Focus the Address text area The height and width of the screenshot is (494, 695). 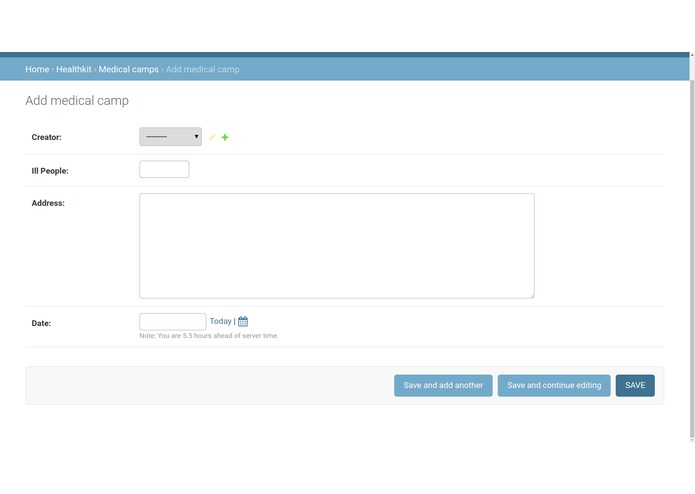(x=337, y=246)
